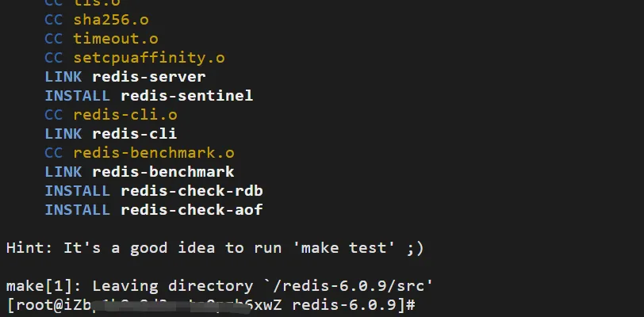The image size is (644, 317).
Task: Click the redis-sentinel install entry
Action: click(149, 96)
